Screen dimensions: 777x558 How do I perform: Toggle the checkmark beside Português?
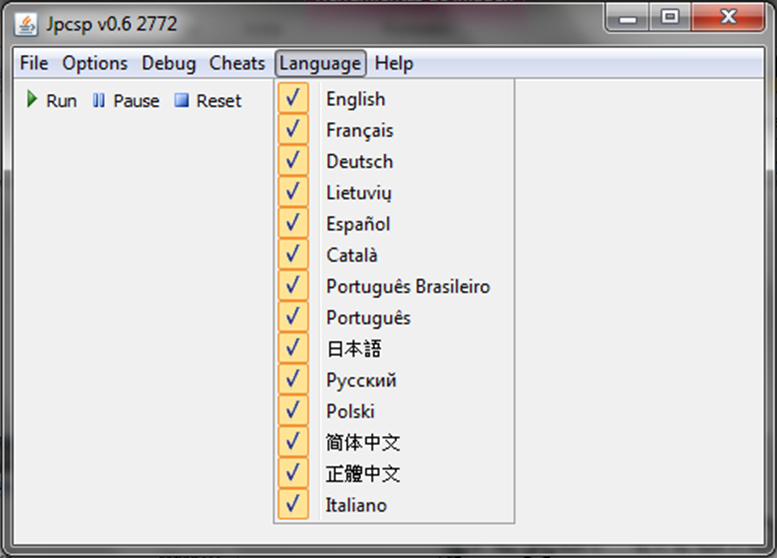(x=293, y=317)
